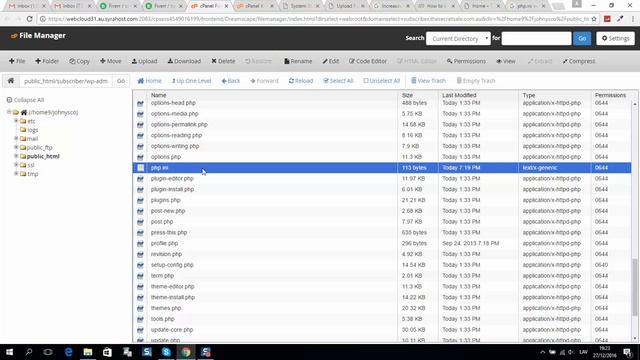This screenshot has width=640, height=360.
Task: Open the Windows Start menu
Action: point(9,352)
